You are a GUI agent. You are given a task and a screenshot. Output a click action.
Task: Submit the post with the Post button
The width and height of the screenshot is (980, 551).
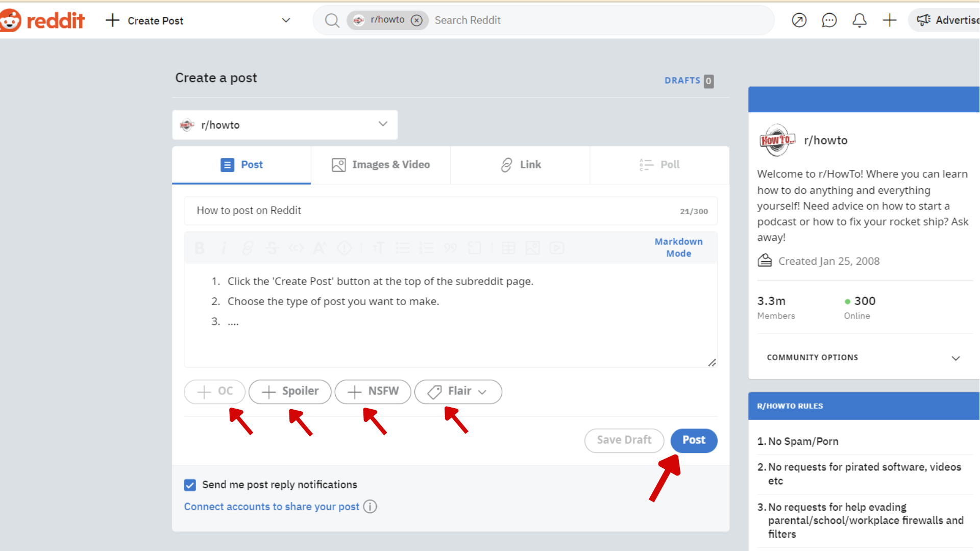pos(694,440)
